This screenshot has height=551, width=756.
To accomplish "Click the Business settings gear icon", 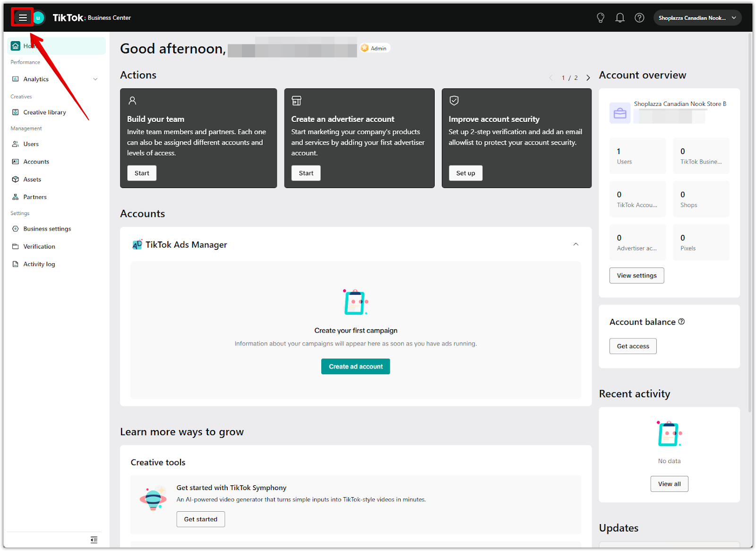I will (x=16, y=229).
